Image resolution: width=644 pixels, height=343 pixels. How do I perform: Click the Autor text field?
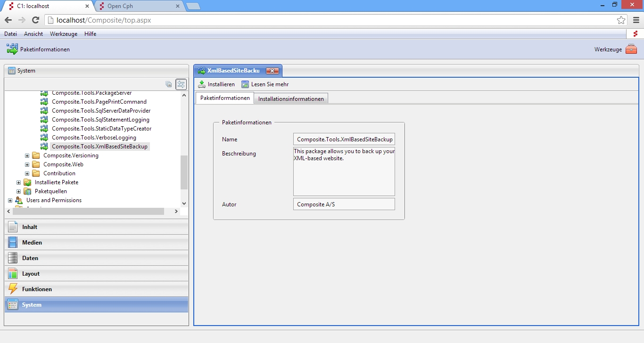344,204
